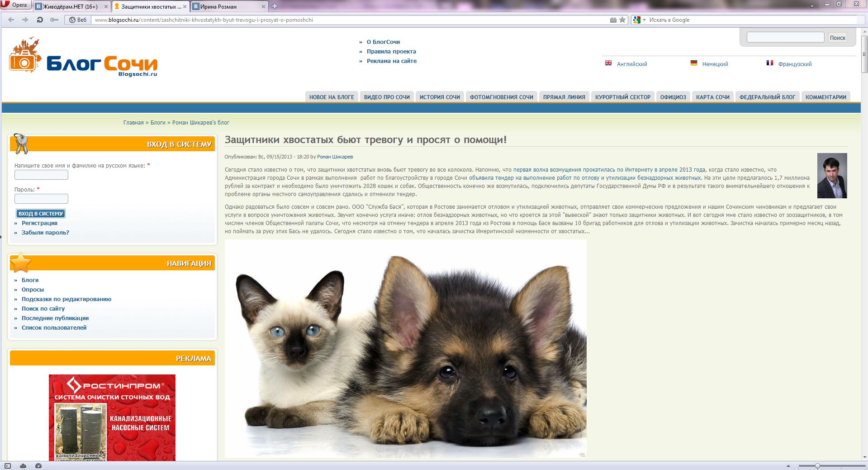Open a new tab with plus button
Screen dimensions: 868x470
tap(275, 6)
